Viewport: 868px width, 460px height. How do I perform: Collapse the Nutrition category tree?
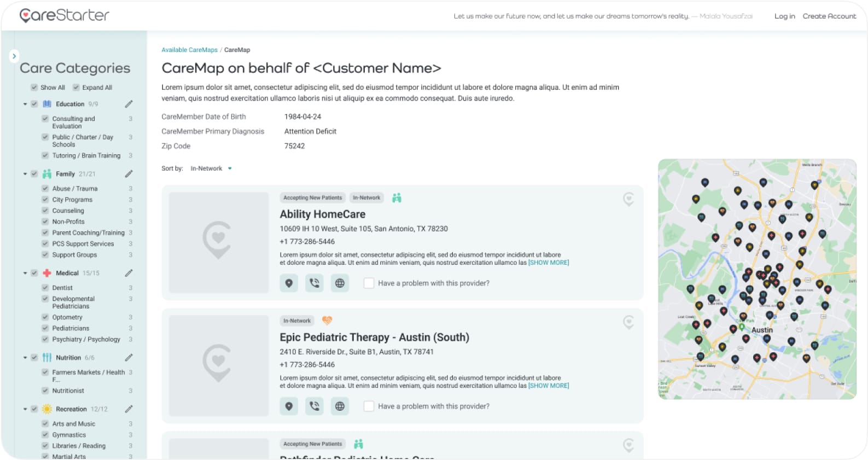coord(25,358)
